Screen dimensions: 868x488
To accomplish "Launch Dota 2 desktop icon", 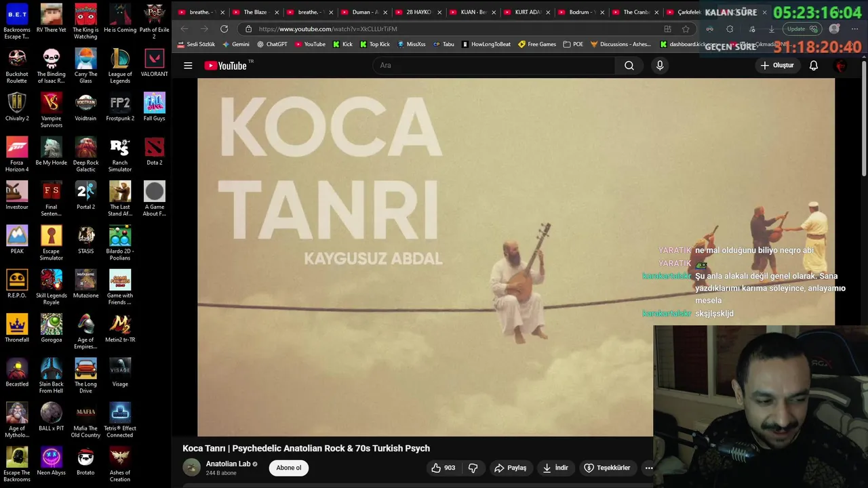I will 155,151.
